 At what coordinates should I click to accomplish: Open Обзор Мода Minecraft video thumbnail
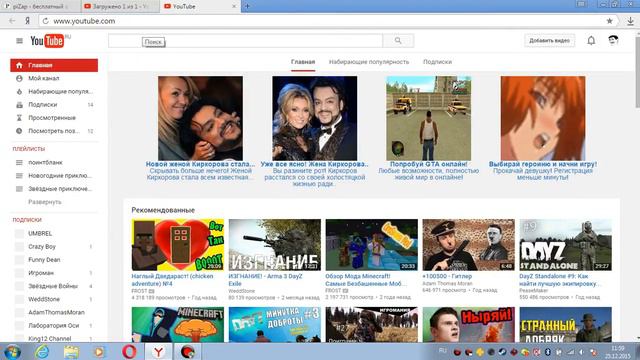371,245
